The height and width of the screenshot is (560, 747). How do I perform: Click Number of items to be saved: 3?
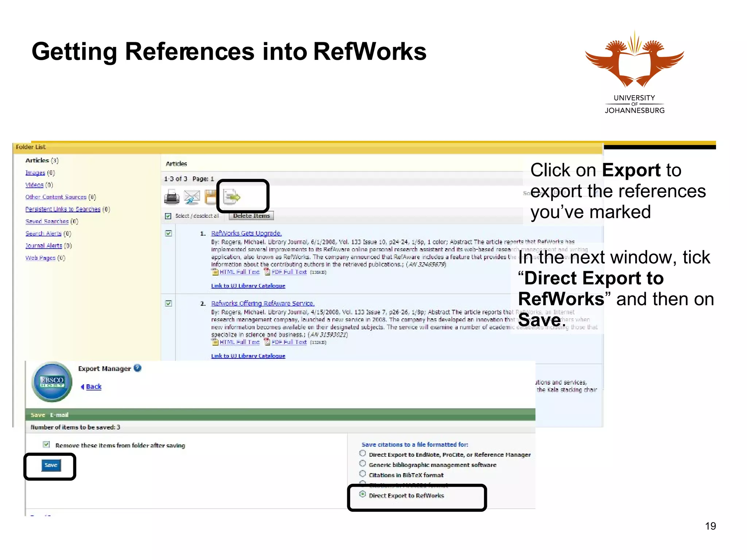coord(75,427)
